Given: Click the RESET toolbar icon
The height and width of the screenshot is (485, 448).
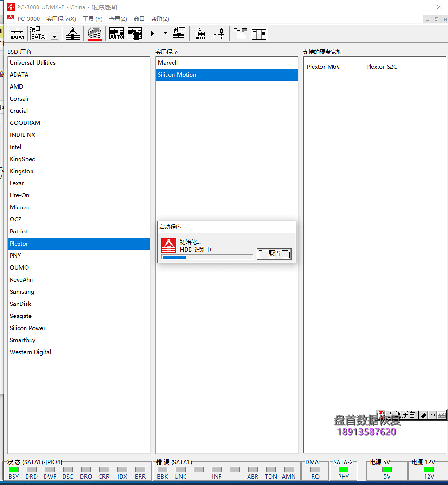Looking at the screenshot, I should click(x=200, y=33).
